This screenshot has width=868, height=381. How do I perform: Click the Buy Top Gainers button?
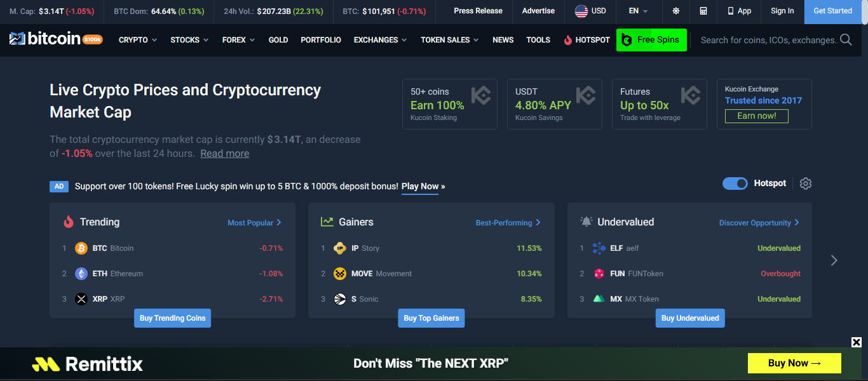coord(431,318)
